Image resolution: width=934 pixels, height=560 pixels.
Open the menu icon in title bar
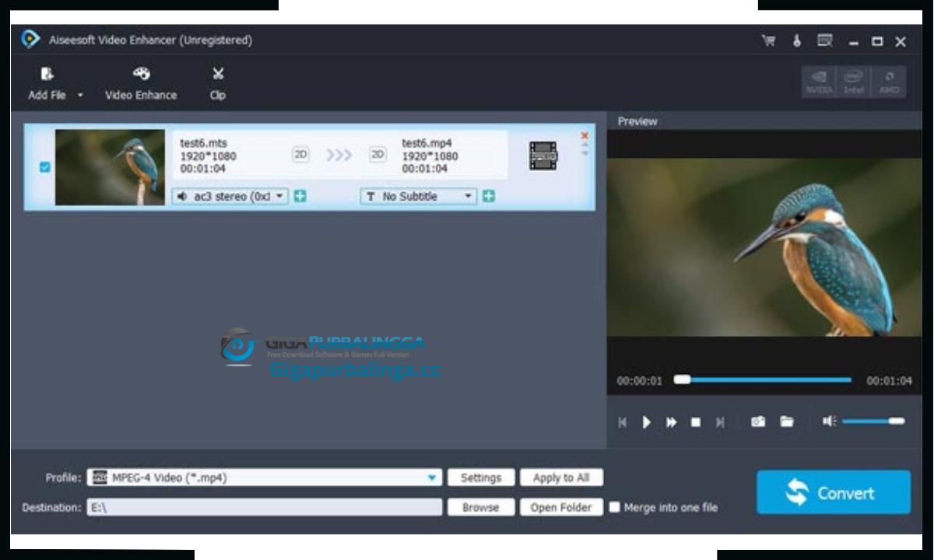click(825, 40)
